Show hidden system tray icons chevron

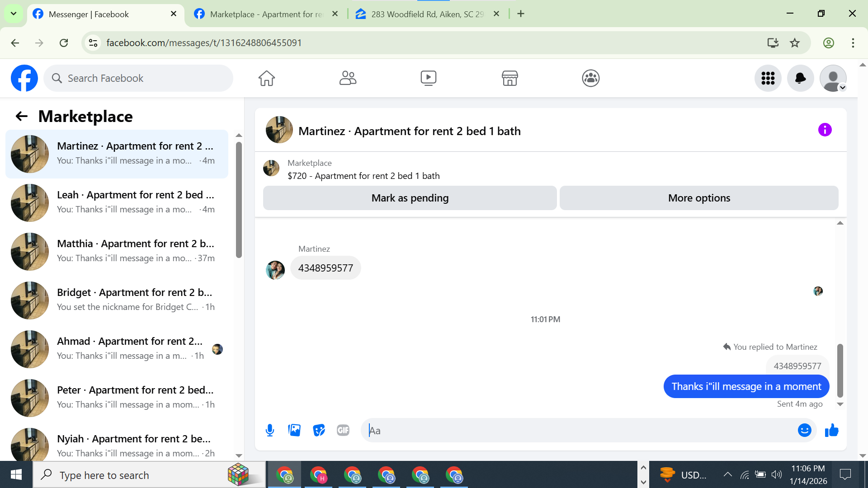[727, 474]
